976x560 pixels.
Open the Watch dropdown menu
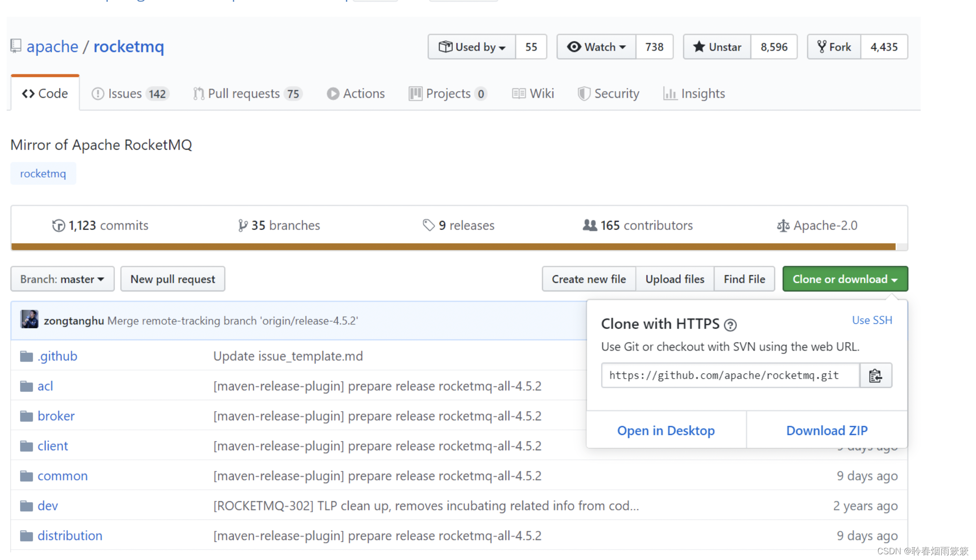(596, 47)
